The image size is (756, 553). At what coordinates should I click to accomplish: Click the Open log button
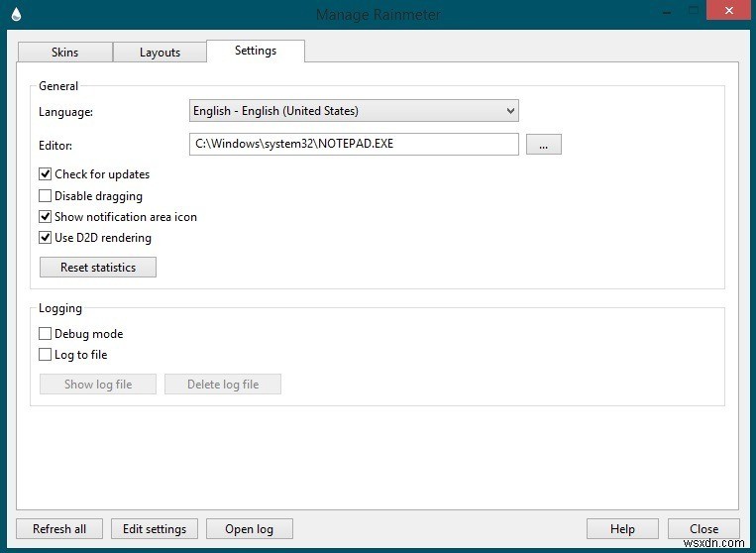pyautogui.click(x=250, y=529)
